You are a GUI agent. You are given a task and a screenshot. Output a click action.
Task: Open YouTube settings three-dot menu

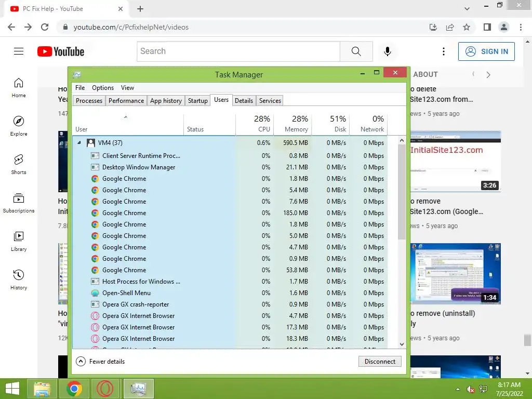click(x=444, y=51)
